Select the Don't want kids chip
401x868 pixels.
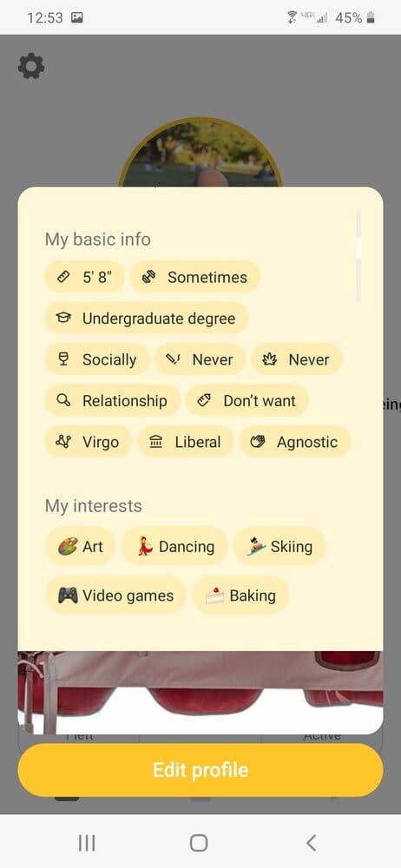pyautogui.click(x=247, y=401)
